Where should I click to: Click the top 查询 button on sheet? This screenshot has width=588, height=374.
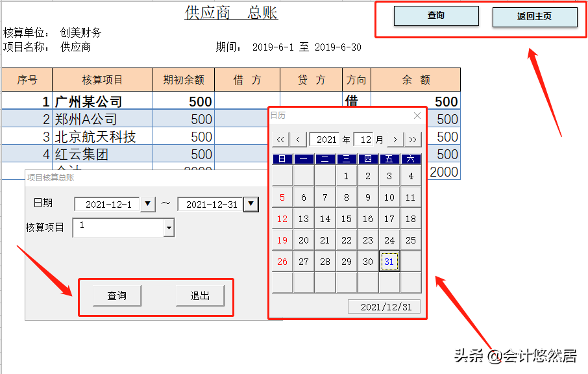tap(436, 16)
